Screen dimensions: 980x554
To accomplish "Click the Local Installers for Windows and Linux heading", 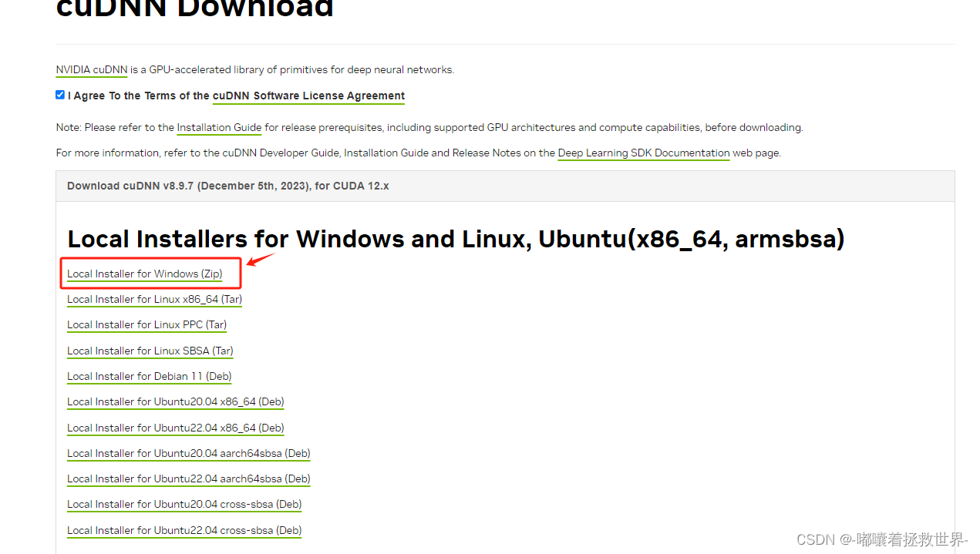I will coord(456,239).
